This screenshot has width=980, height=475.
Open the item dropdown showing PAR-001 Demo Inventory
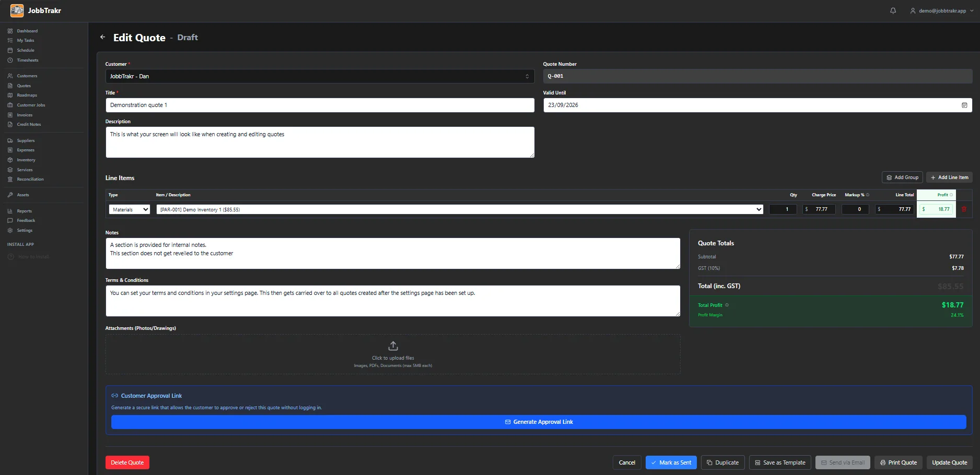click(460, 209)
